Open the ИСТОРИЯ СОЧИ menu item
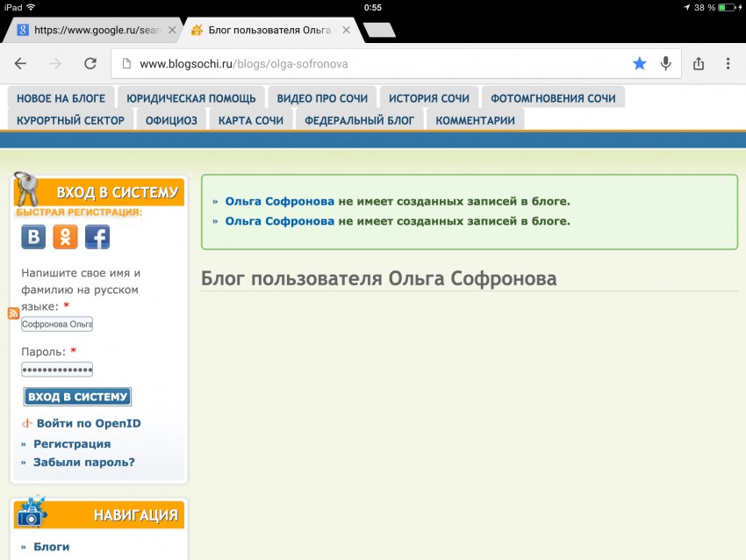746x560 pixels. tap(428, 97)
